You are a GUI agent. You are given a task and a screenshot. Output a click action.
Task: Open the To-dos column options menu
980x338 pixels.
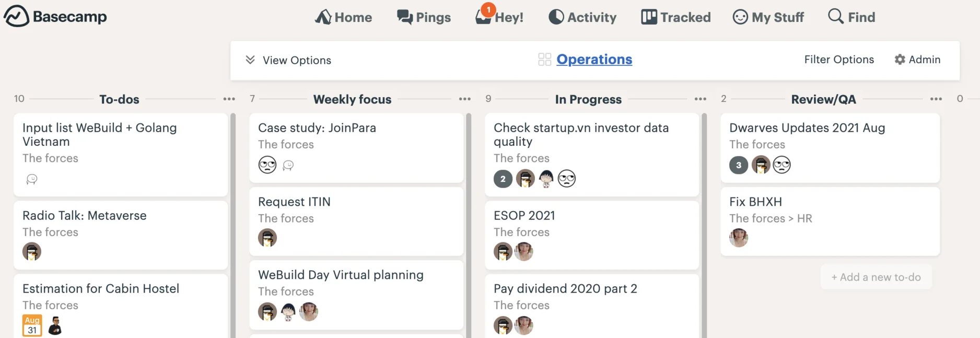[229, 99]
